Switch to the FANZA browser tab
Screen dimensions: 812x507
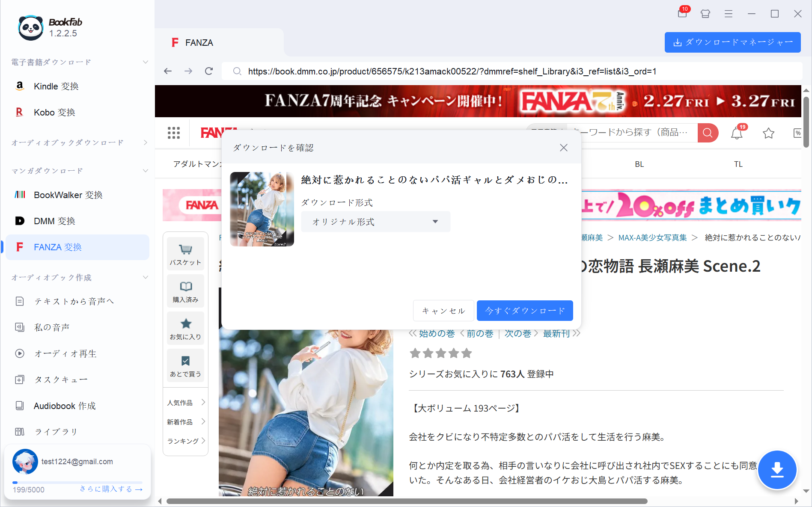pyautogui.click(x=199, y=42)
